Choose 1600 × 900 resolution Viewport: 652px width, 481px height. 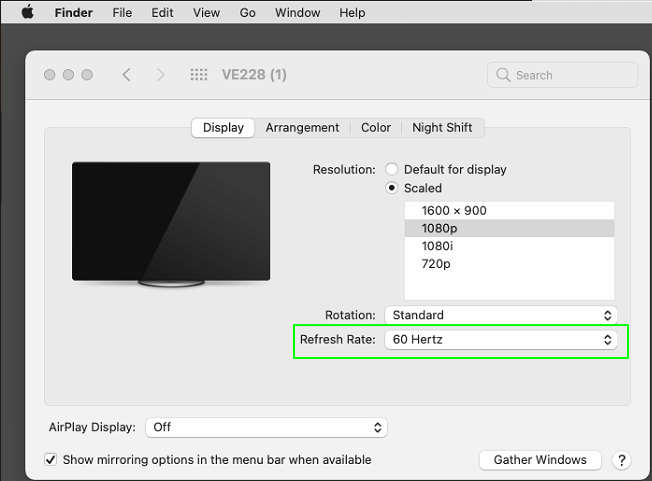(x=454, y=210)
